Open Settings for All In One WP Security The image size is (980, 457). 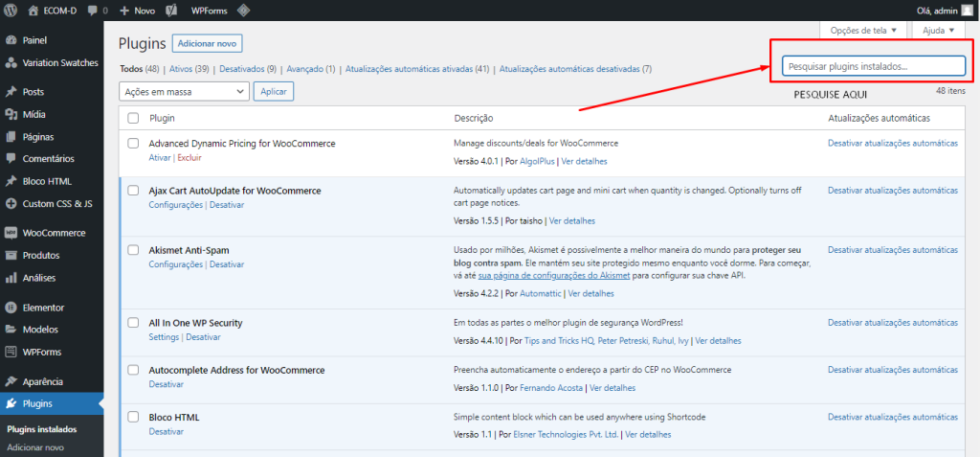click(164, 337)
